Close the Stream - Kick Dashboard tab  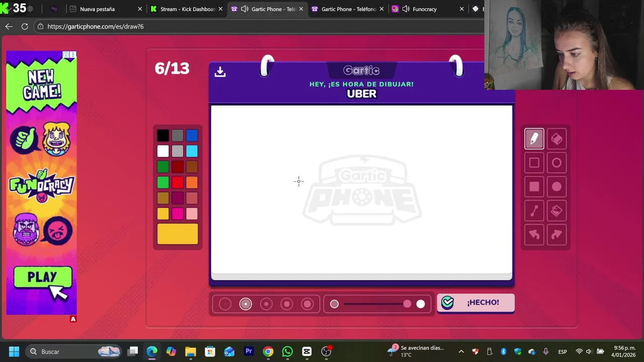220,9
